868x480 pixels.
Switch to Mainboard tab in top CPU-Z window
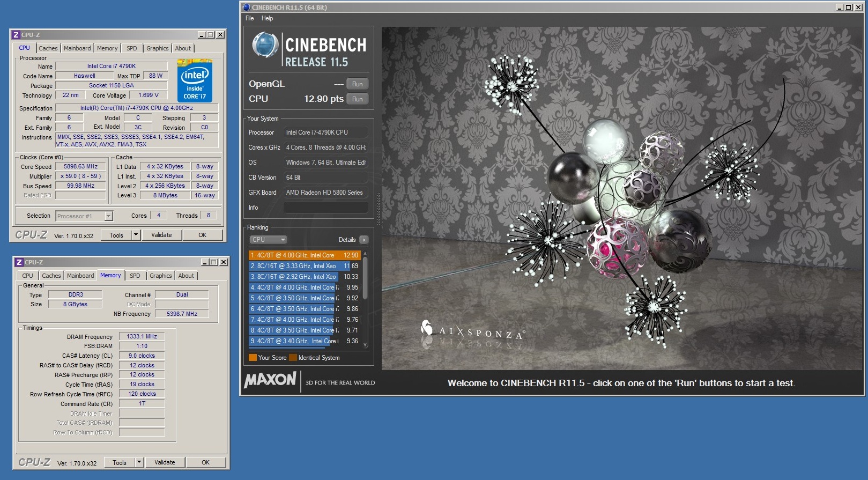(x=77, y=48)
